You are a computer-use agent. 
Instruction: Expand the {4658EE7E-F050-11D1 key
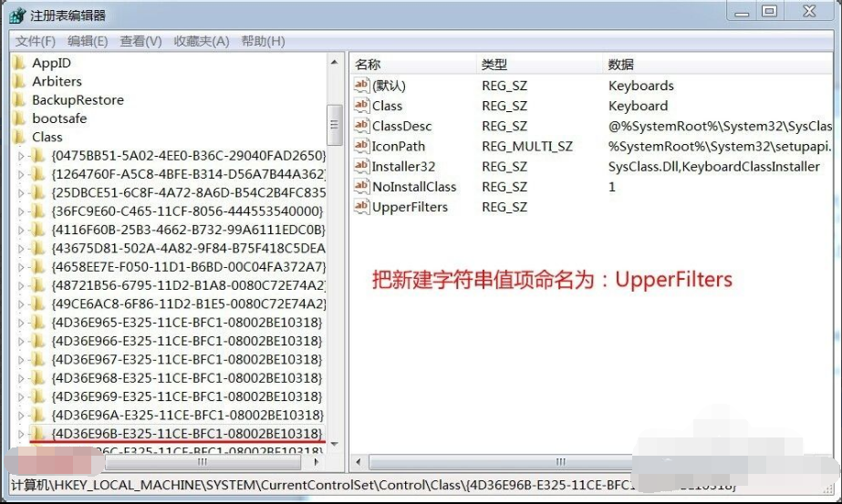pyautogui.click(x=21, y=267)
